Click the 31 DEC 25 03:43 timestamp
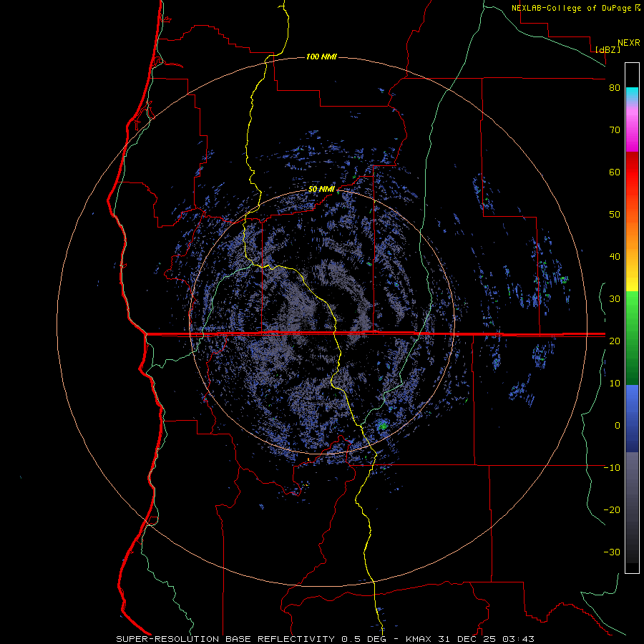 tap(485, 639)
